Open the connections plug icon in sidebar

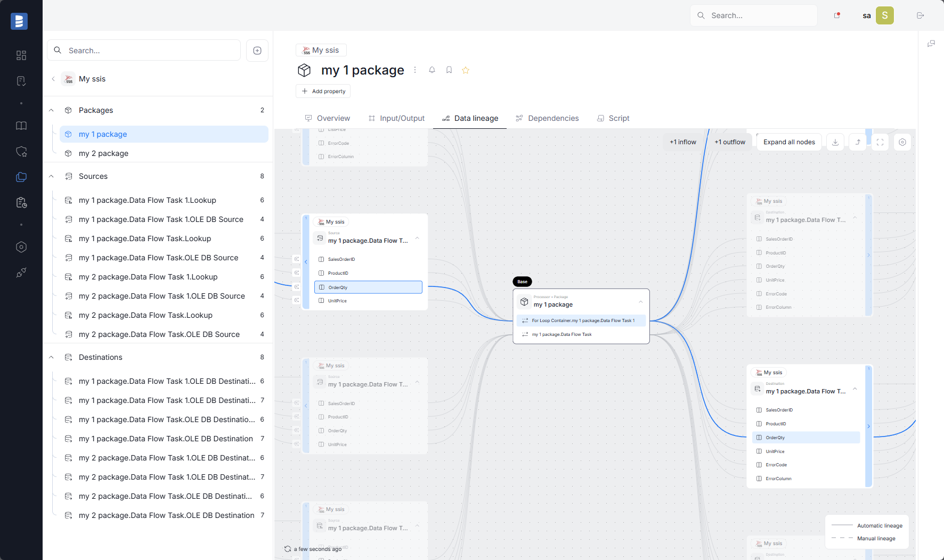point(21,273)
